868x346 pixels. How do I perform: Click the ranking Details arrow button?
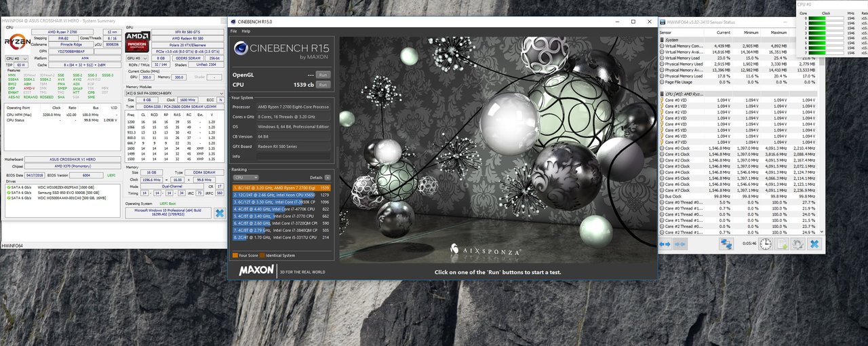coord(328,177)
